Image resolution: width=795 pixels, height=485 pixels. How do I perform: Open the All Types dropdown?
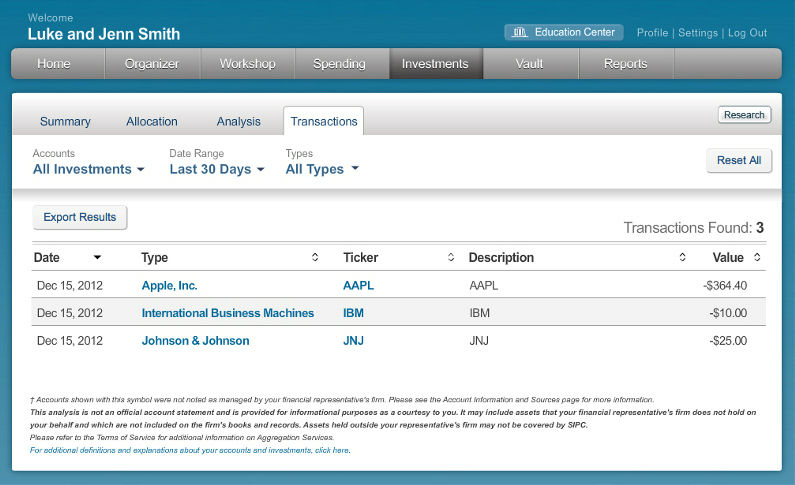[x=322, y=169]
